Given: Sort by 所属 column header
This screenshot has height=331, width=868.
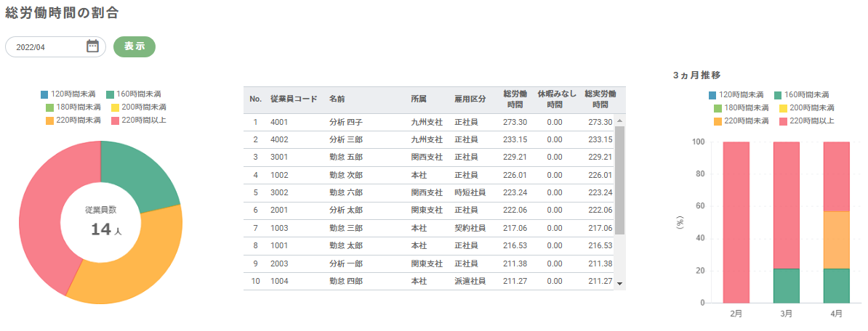Looking at the screenshot, I should (x=419, y=99).
